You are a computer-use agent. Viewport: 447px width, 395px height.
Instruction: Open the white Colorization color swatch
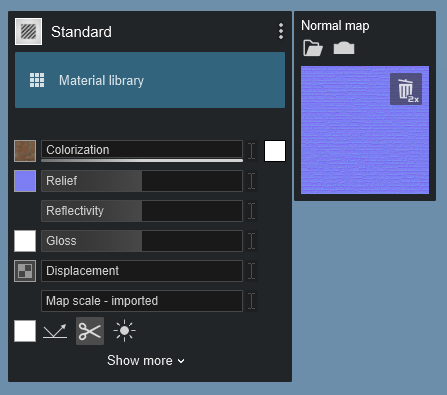[275, 151]
